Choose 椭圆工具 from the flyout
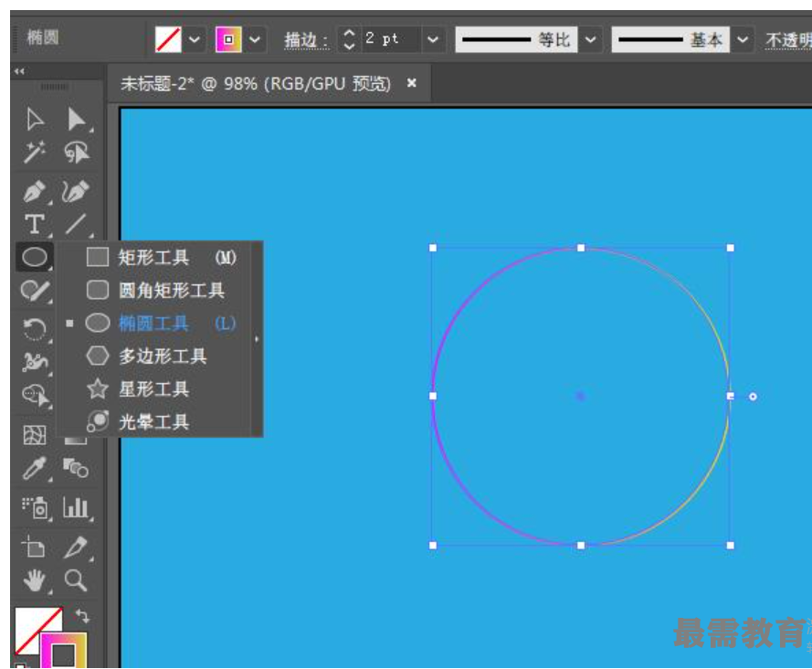 tap(160, 324)
